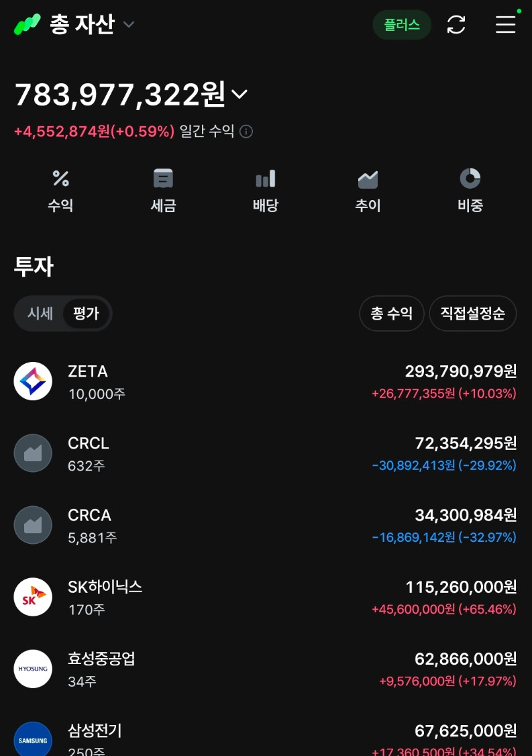The image size is (532, 756).
Task: Switch toggle to 시세 view
Action: (x=40, y=314)
